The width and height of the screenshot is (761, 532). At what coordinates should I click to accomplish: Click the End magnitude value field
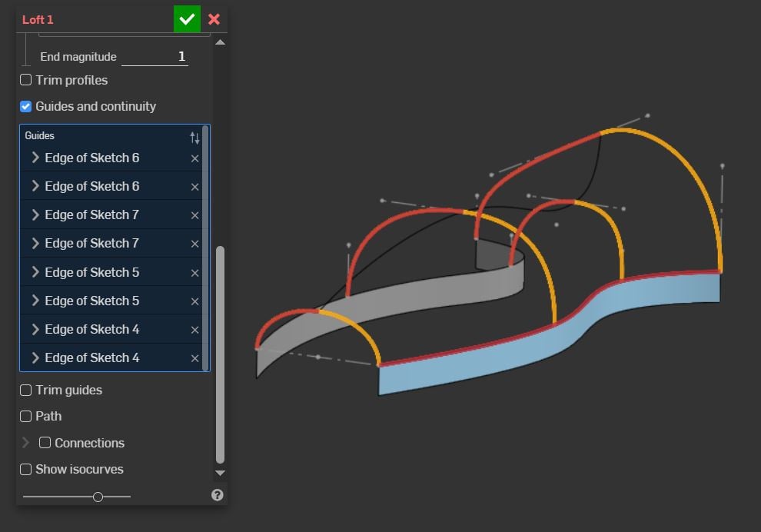[x=155, y=57]
